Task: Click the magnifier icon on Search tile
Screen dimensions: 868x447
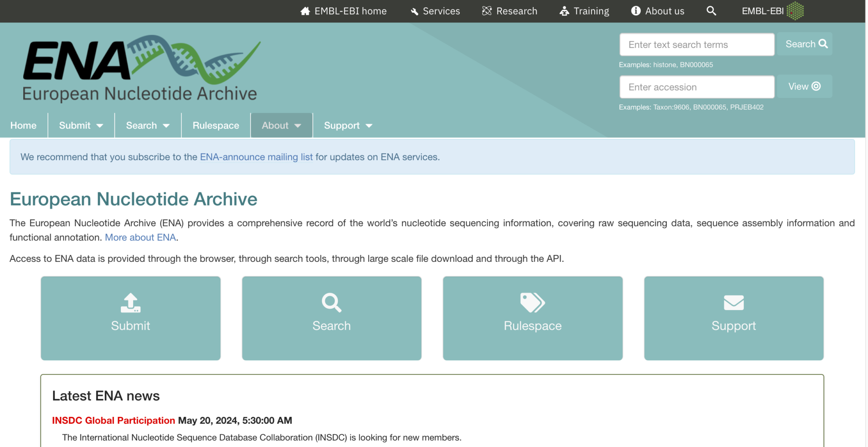Action: click(x=331, y=303)
